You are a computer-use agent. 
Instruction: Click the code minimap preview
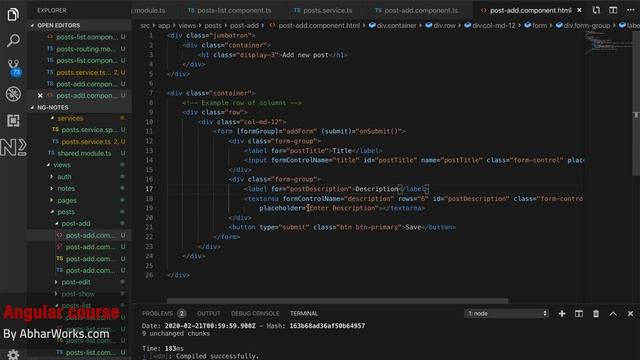608,43
